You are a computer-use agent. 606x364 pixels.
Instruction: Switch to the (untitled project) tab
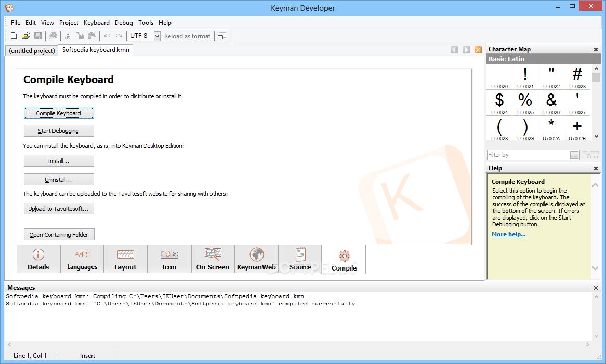pyautogui.click(x=32, y=50)
